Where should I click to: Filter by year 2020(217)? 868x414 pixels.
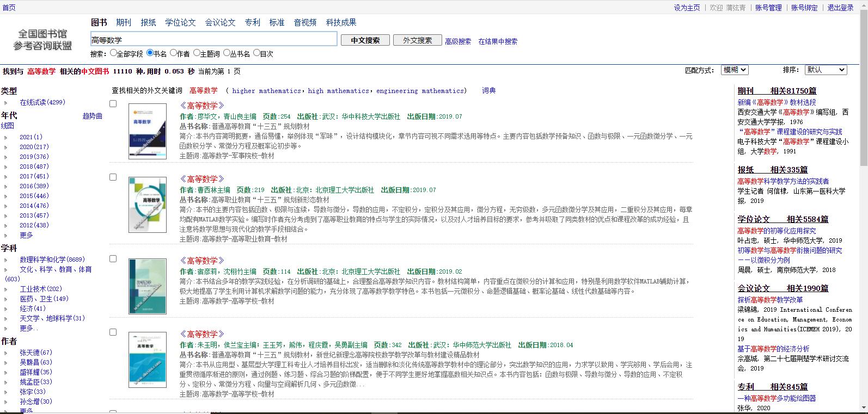click(x=34, y=147)
